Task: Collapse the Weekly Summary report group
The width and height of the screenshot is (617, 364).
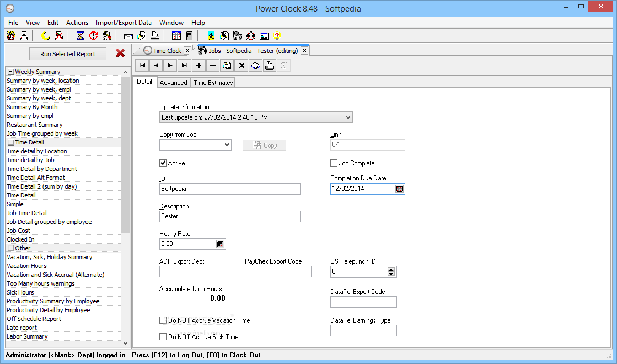Action: [x=11, y=72]
